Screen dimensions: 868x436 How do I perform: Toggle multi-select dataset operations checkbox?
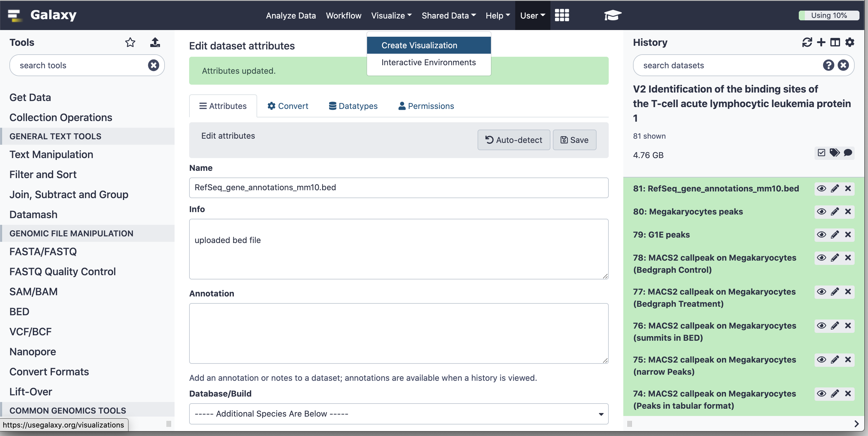[822, 153]
